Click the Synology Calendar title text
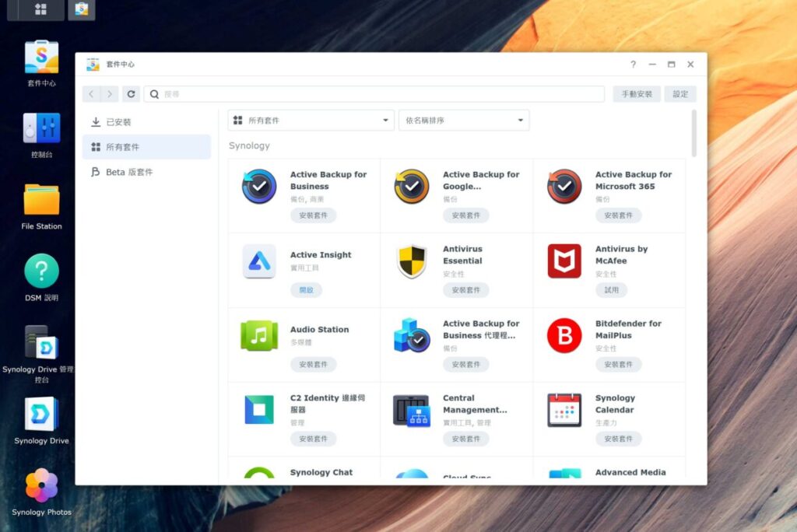The height and width of the screenshot is (532, 797). tap(615, 404)
